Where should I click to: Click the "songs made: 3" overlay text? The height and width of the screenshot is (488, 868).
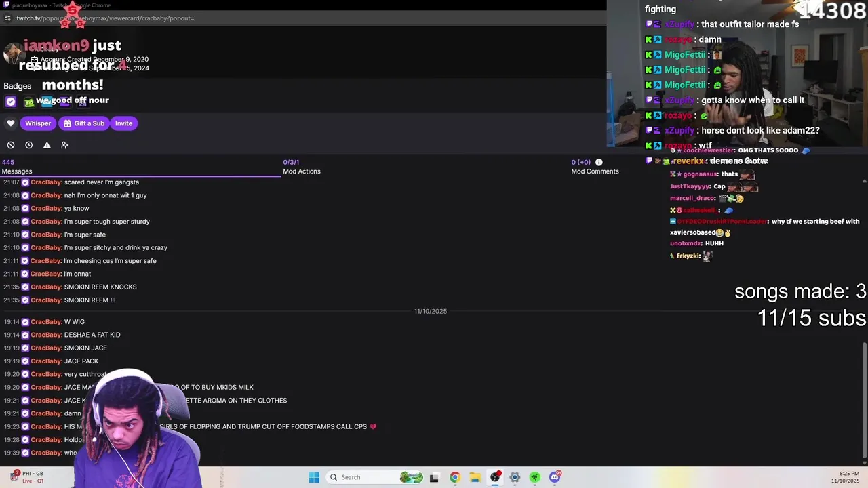(x=800, y=291)
